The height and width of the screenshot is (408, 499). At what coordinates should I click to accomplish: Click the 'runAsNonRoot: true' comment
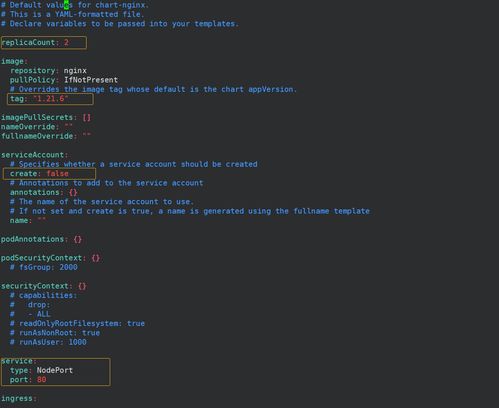click(55, 333)
